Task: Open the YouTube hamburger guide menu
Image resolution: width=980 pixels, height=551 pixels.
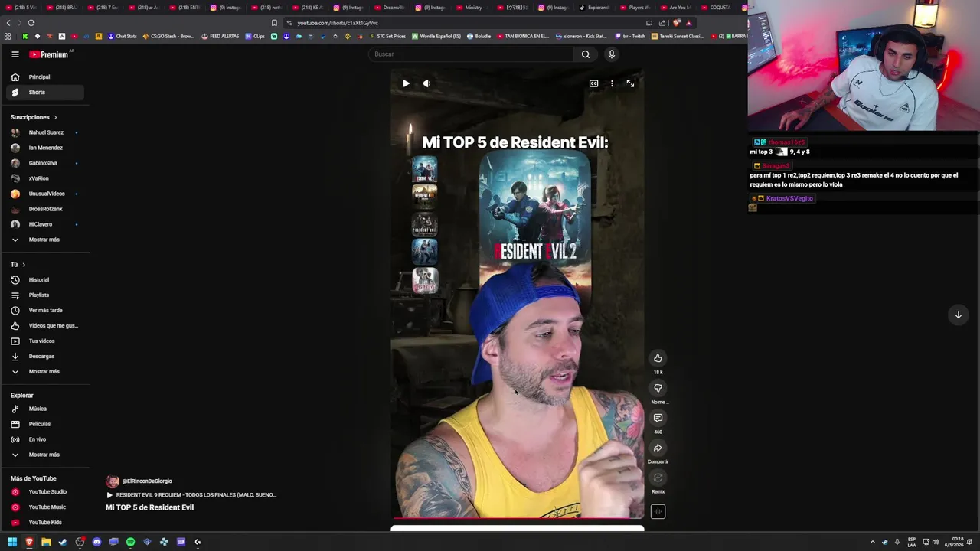Action: point(15,54)
